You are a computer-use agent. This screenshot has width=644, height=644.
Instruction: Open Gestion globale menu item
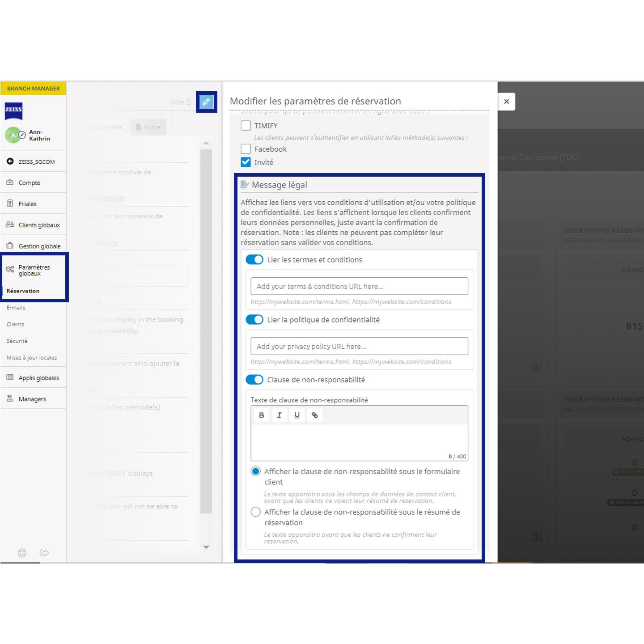click(34, 246)
